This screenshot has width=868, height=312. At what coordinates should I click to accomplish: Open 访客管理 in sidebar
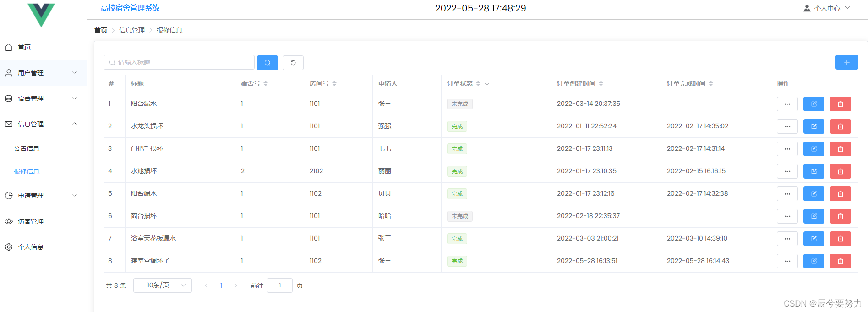43,221
